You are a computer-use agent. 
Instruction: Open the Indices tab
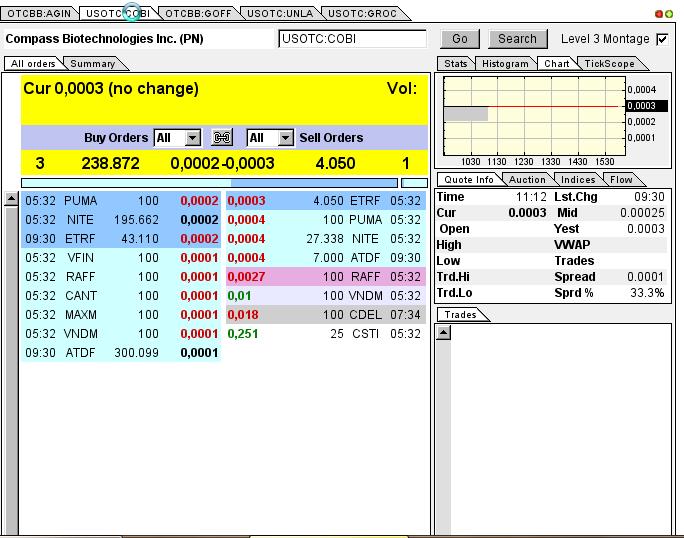click(x=578, y=180)
